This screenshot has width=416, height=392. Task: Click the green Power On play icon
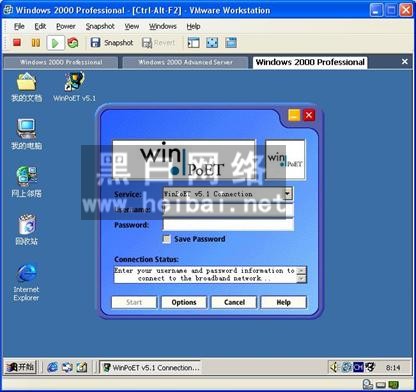point(55,43)
